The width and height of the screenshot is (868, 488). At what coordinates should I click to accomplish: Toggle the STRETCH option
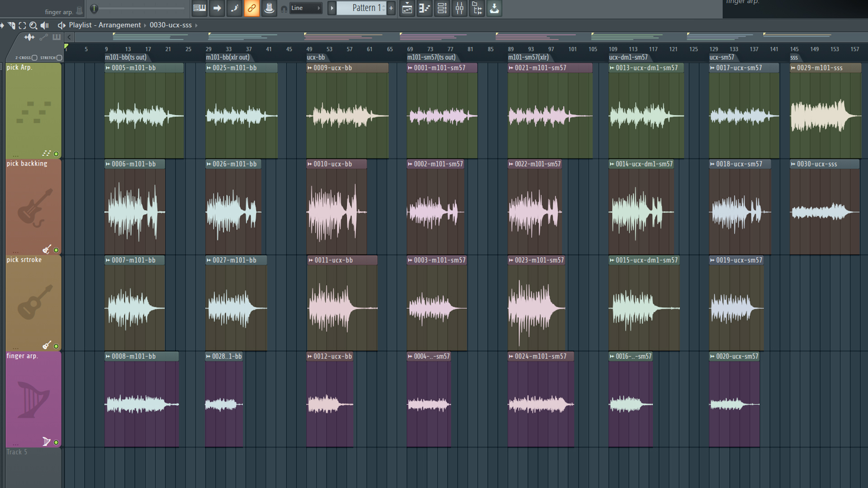tap(59, 58)
